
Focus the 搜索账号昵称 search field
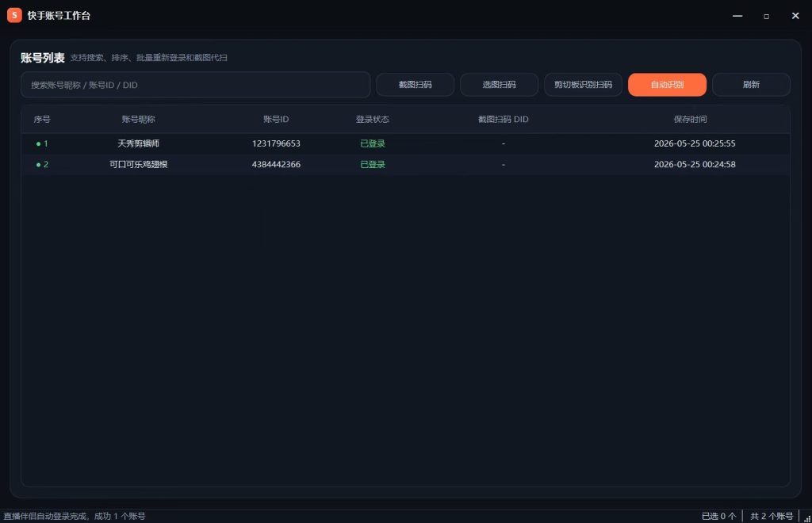coord(196,85)
